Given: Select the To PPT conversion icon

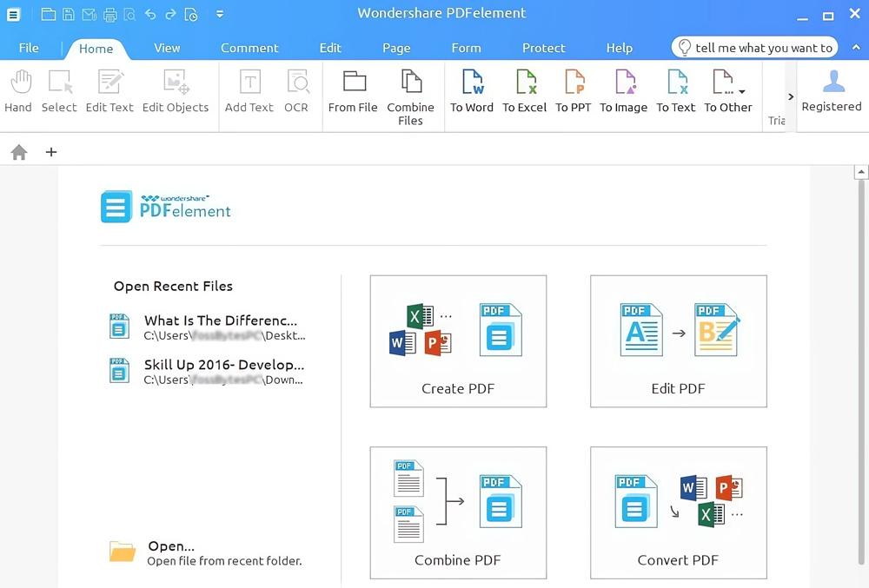Looking at the screenshot, I should coord(574,91).
